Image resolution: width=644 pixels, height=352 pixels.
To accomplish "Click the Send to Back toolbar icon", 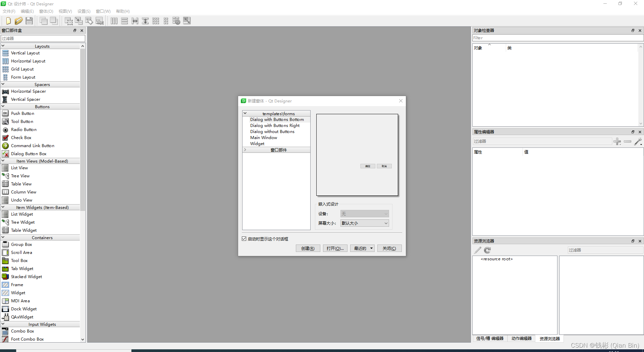I will [x=43, y=21].
